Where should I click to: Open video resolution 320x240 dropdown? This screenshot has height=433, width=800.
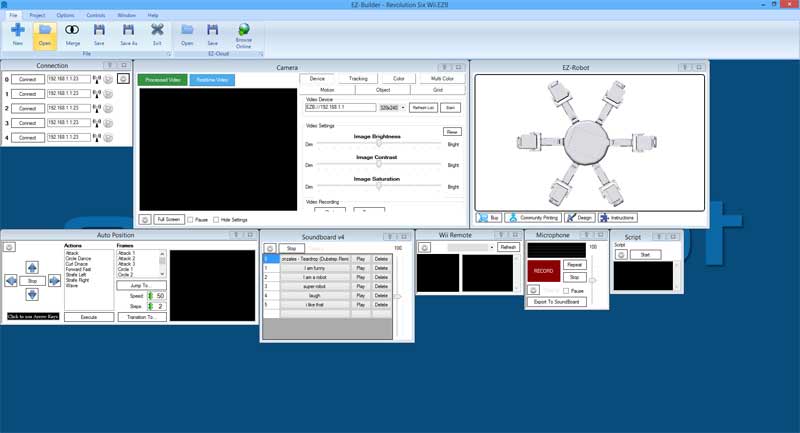(x=403, y=108)
